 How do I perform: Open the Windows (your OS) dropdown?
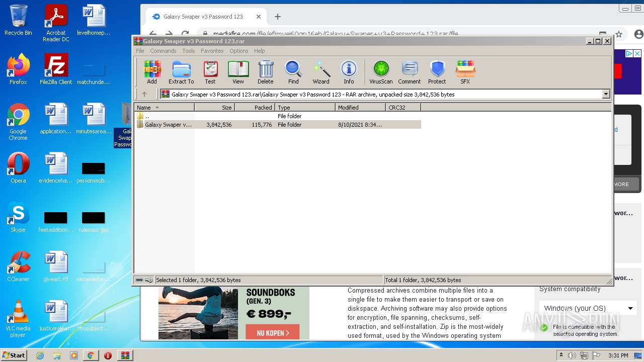tap(588, 308)
